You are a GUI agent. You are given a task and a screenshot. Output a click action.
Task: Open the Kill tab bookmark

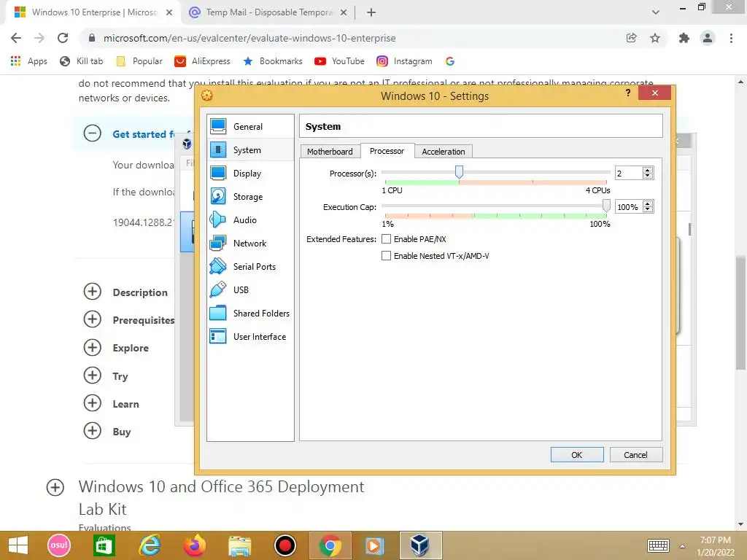[x=81, y=61]
